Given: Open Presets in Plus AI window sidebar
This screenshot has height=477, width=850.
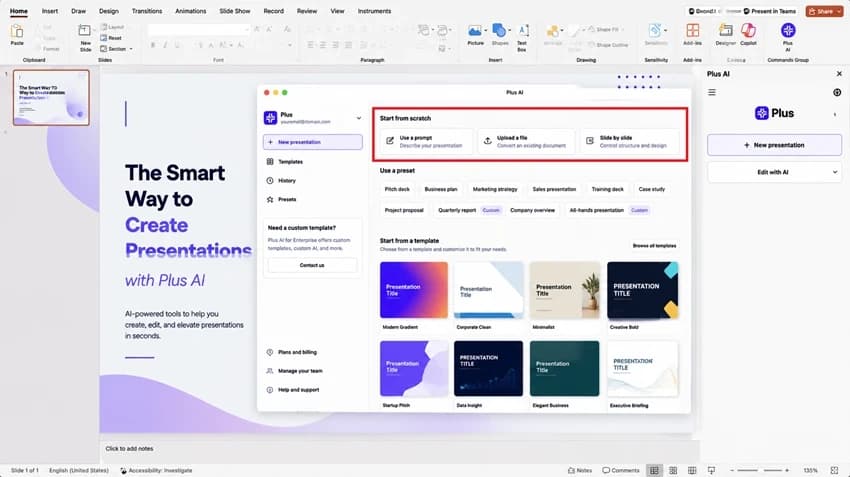Looking at the screenshot, I should pos(287,199).
